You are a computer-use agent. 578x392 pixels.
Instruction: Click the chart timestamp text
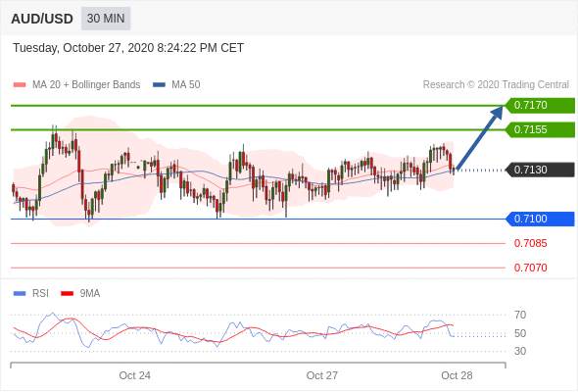[128, 48]
